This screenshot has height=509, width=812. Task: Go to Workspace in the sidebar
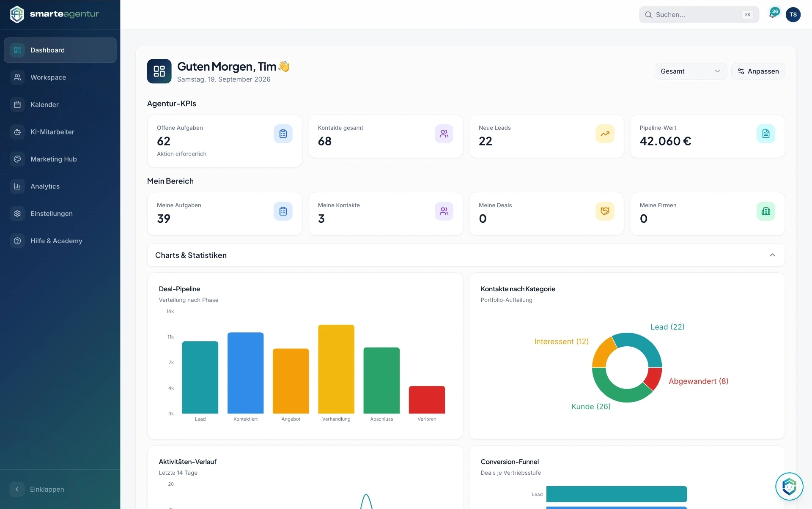click(60, 77)
